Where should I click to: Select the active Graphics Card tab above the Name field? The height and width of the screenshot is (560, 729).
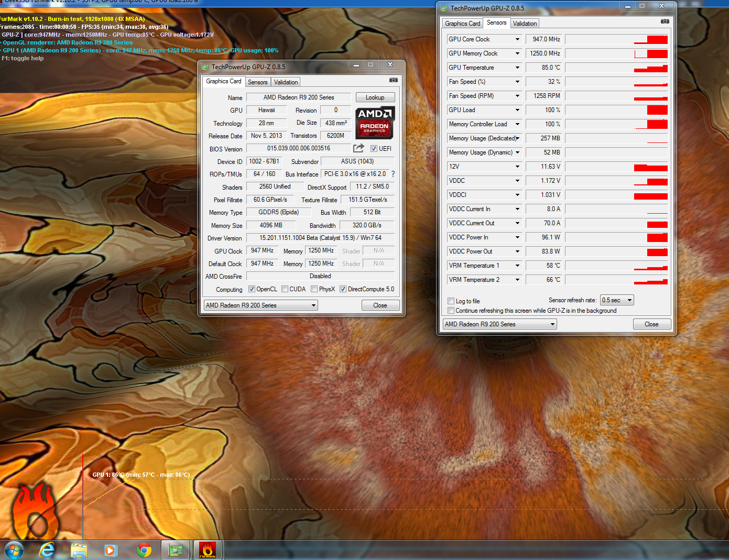pos(224,81)
